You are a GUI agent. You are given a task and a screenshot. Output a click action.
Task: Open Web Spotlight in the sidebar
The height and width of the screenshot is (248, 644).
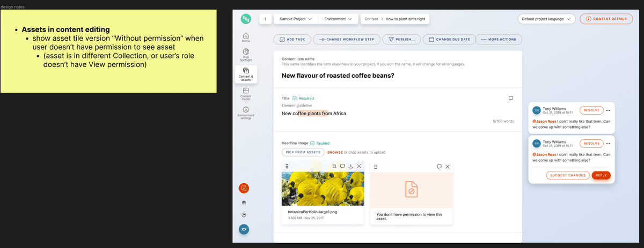pos(246,53)
